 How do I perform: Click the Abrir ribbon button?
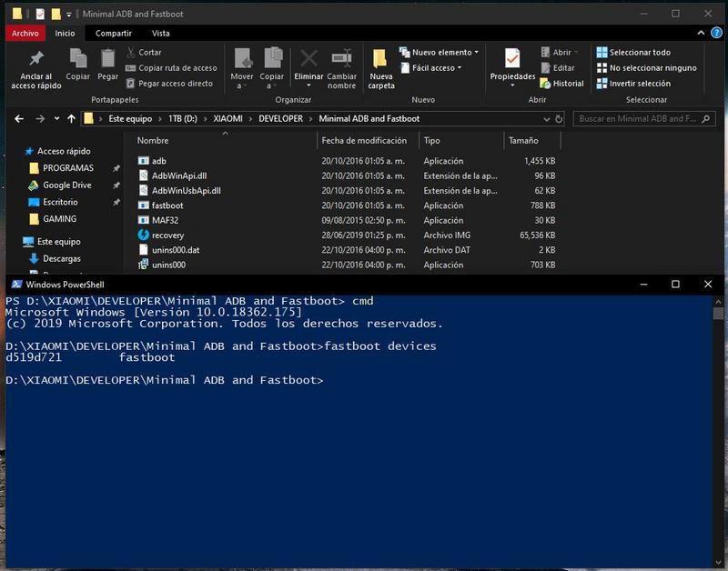coord(560,53)
